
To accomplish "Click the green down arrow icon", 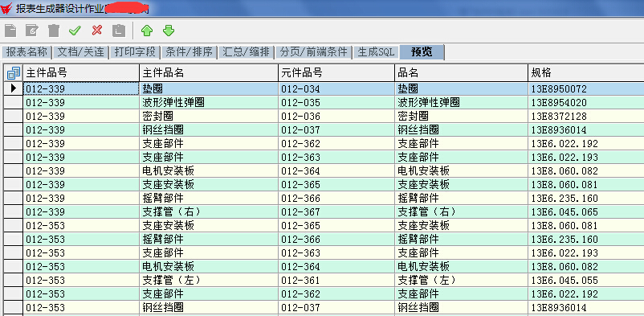I will (169, 31).
